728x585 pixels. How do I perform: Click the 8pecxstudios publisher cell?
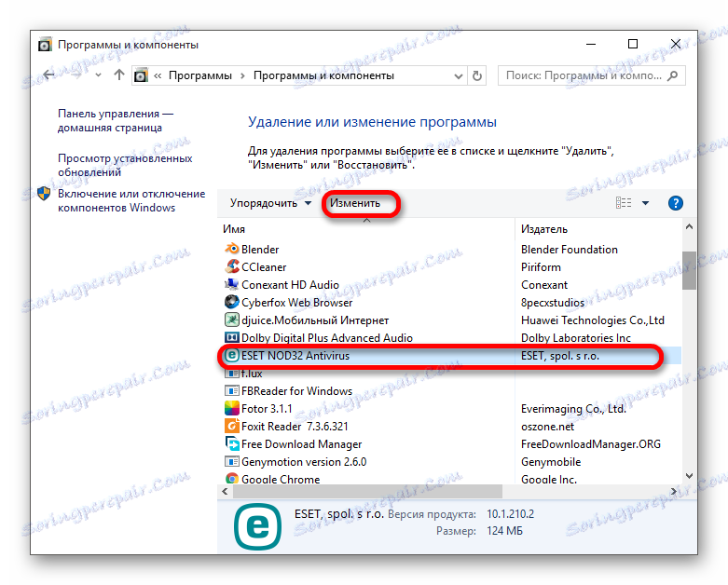[x=553, y=303]
